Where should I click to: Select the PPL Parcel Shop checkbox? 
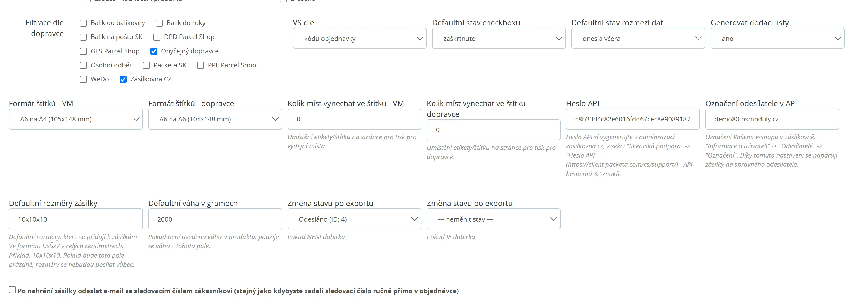pos(200,65)
